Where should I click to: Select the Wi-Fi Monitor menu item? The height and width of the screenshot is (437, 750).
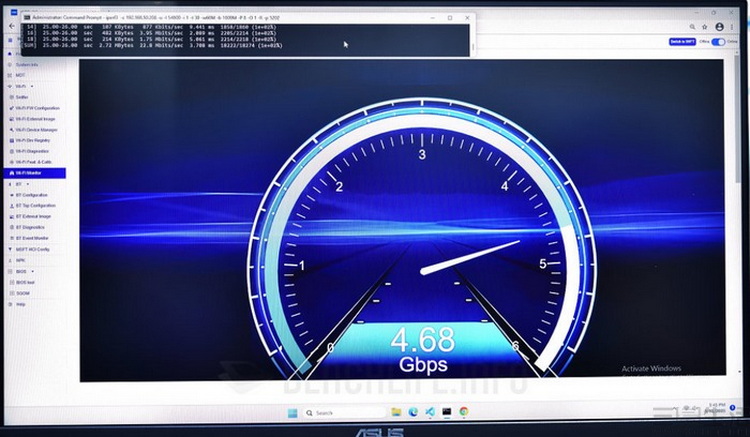pyautogui.click(x=35, y=173)
